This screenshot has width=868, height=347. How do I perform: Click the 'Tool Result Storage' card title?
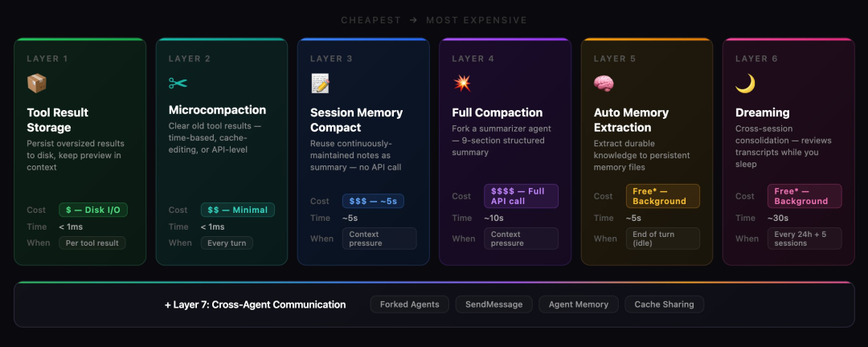(x=58, y=120)
